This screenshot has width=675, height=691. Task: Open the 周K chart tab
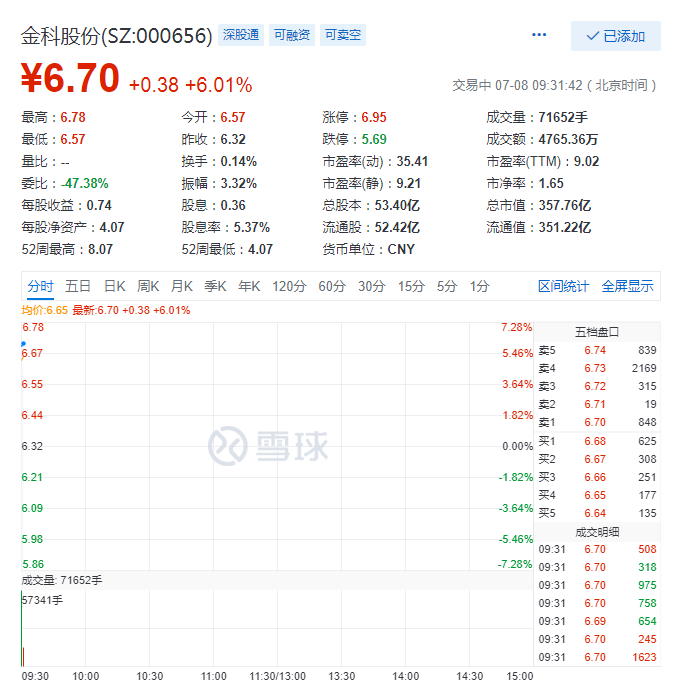[x=148, y=286]
